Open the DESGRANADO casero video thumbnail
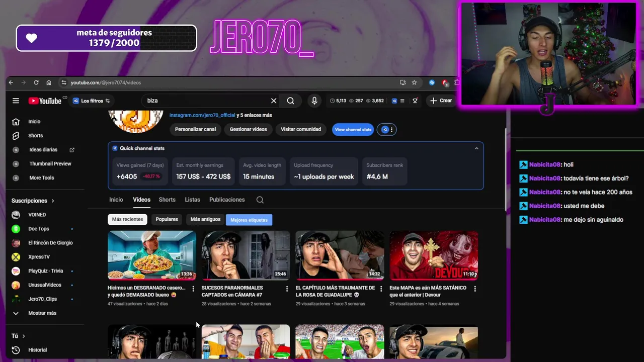This screenshot has height=362, width=644. (152, 255)
